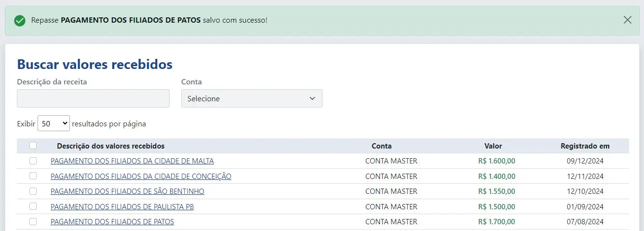
Task: Click the green success checkmark icon
Action: [20, 21]
